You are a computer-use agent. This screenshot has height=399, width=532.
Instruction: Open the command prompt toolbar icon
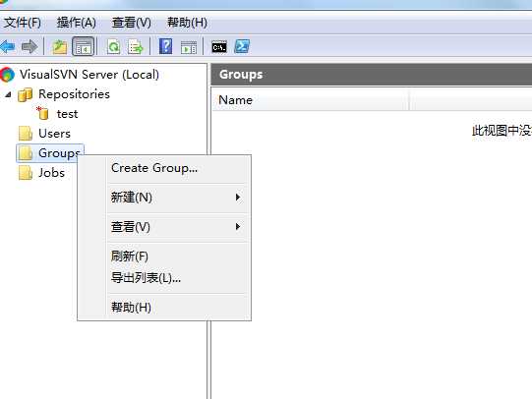point(219,47)
